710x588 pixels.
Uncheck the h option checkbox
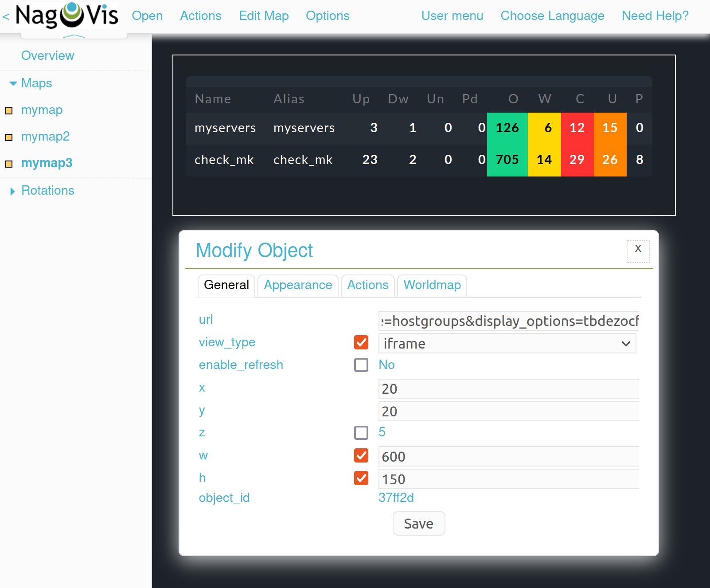click(x=361, y=478)
